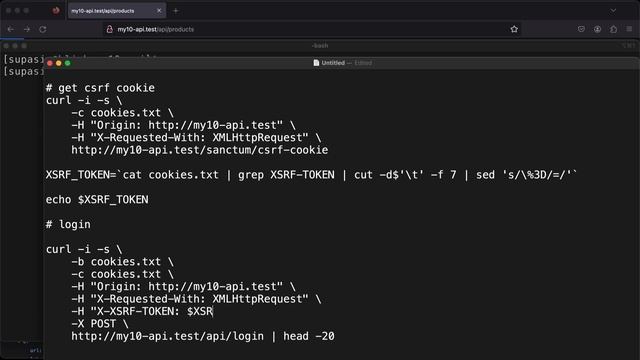
Task: Go back with the browser back arrow
Action: point(11,29)
